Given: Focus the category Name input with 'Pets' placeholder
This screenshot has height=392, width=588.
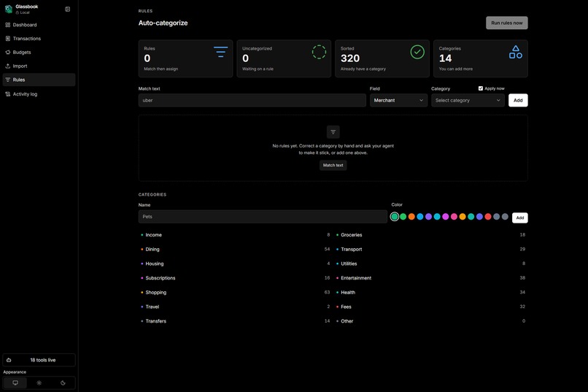Looking at the screenshot, I should tap(263, 217).
